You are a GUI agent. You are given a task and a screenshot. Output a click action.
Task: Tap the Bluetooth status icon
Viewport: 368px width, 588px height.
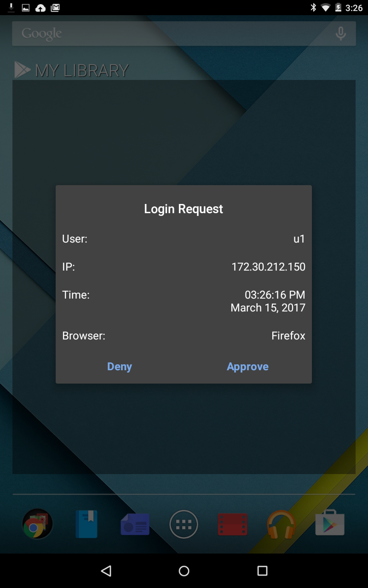click(313, 7)
